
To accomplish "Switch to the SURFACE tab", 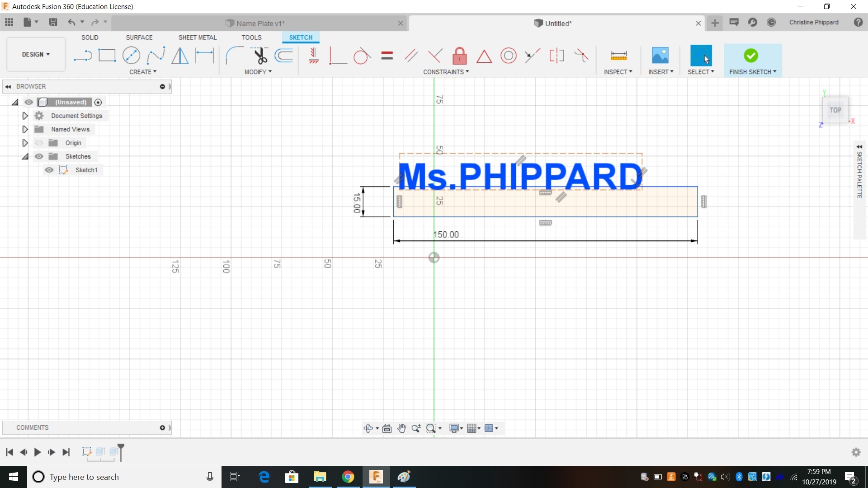I will [139, 38].
